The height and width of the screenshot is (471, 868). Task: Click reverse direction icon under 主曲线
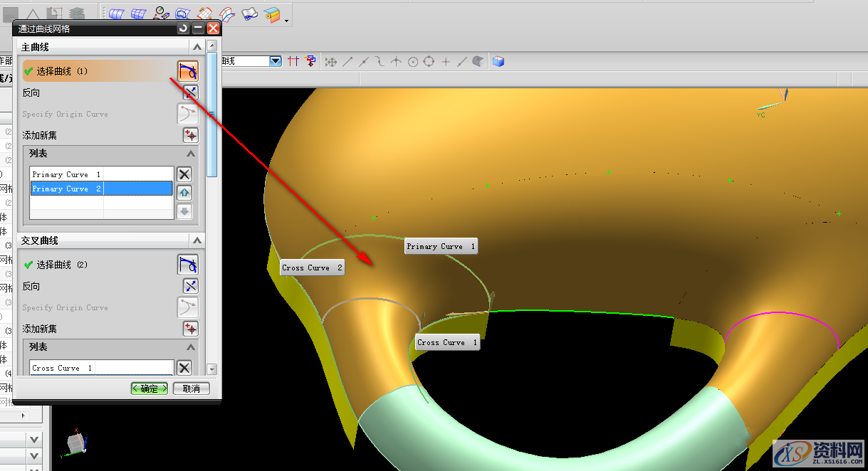[x=190, y=92]
